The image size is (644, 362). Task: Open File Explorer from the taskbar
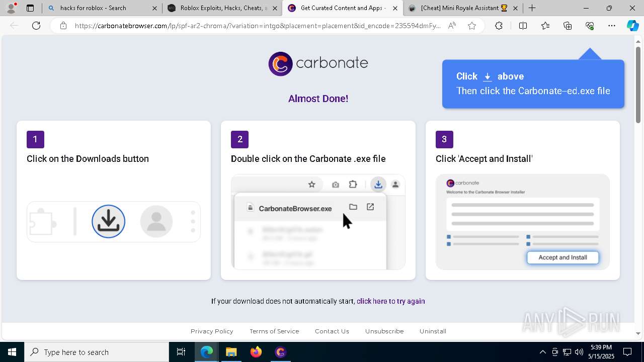[x=231, y=352]
